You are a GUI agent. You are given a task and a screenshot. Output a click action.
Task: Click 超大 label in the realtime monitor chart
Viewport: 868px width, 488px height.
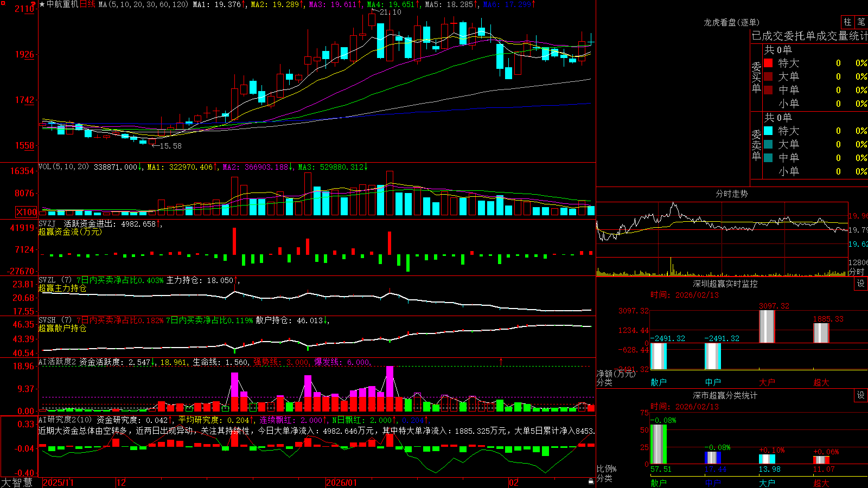pyautogui.click(x=821, y=382)
